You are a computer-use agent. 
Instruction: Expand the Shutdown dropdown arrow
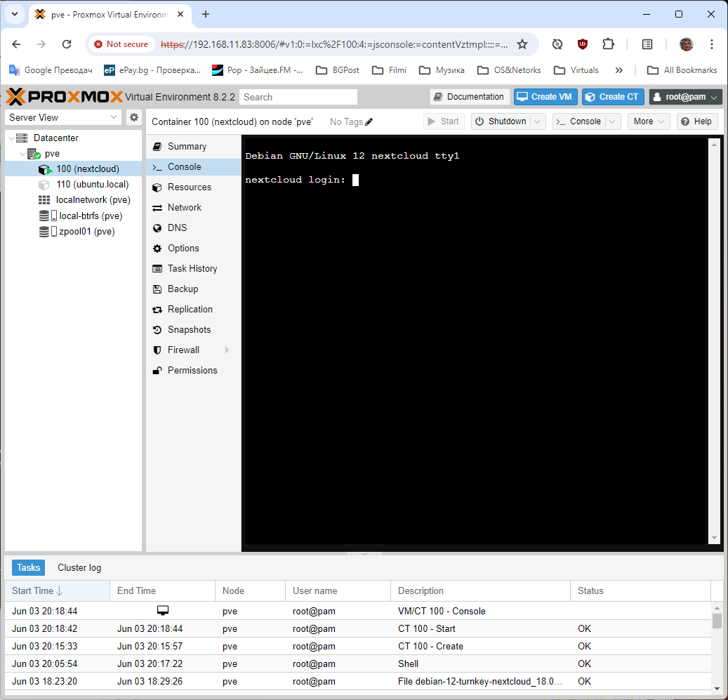[x=538, y=121]
